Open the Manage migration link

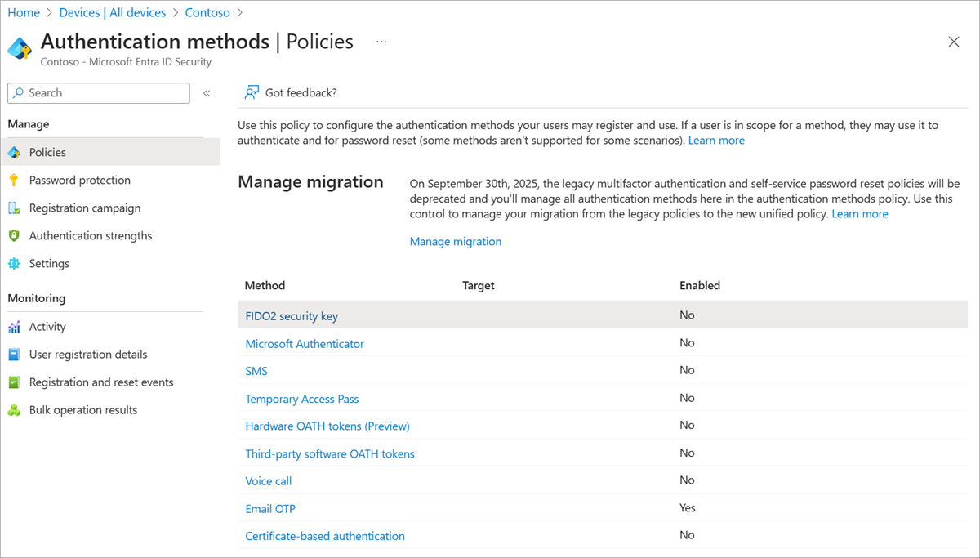[456, 241]
